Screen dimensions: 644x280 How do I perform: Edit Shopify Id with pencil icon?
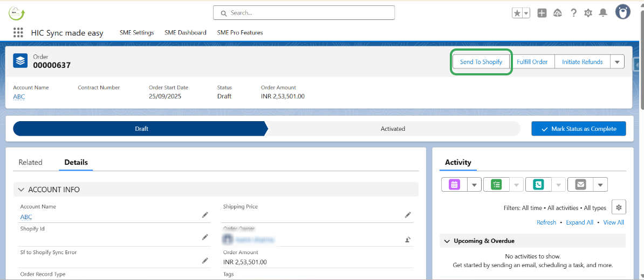(205, 237)
